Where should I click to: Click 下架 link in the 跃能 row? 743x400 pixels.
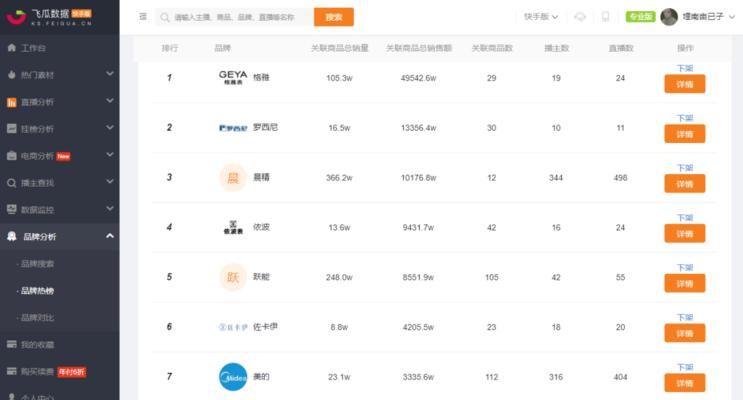click(x=685, y=267)
